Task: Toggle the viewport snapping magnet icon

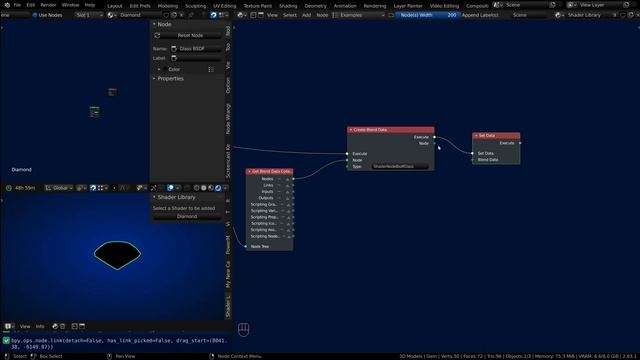Action: (93, 188)
